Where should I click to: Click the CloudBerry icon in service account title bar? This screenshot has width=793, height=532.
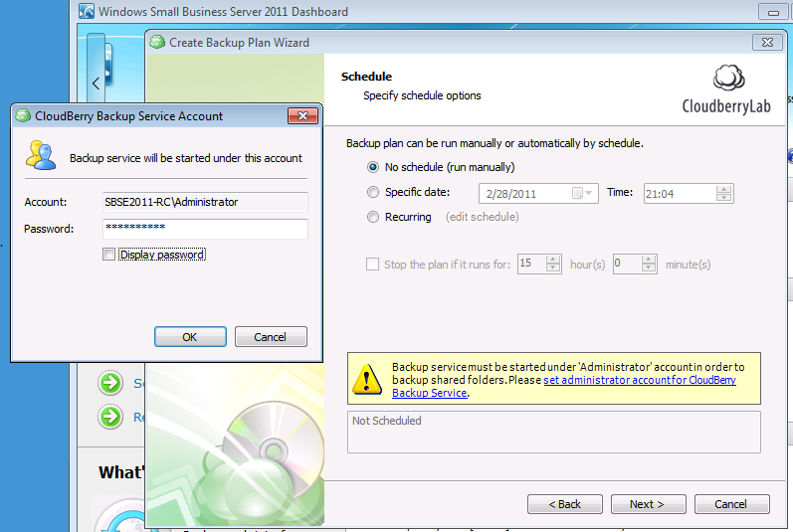pos(23,115)
